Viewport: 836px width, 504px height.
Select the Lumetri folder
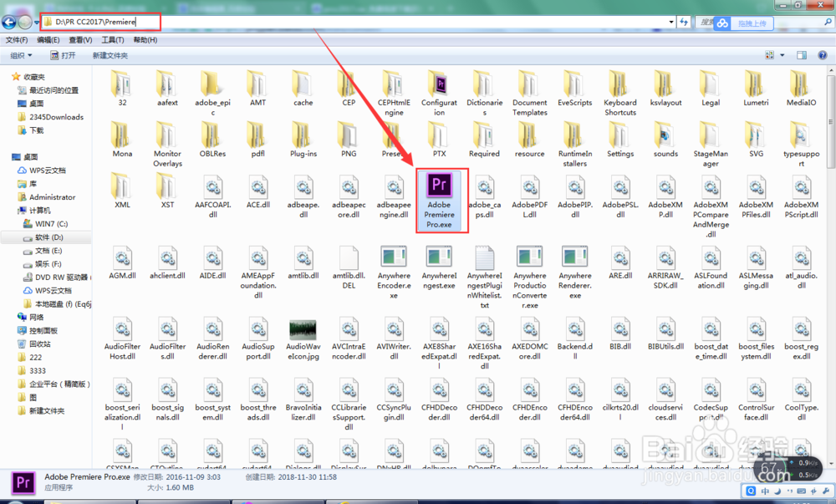pos(756,89)
